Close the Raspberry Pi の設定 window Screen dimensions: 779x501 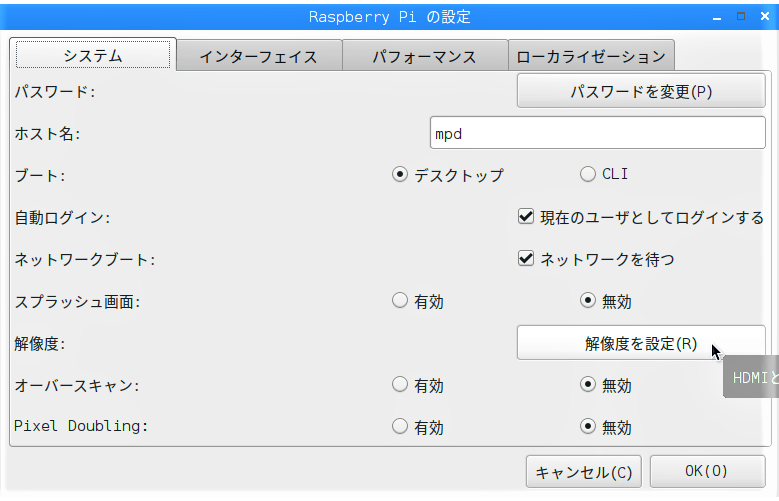[x=765, y=16]
